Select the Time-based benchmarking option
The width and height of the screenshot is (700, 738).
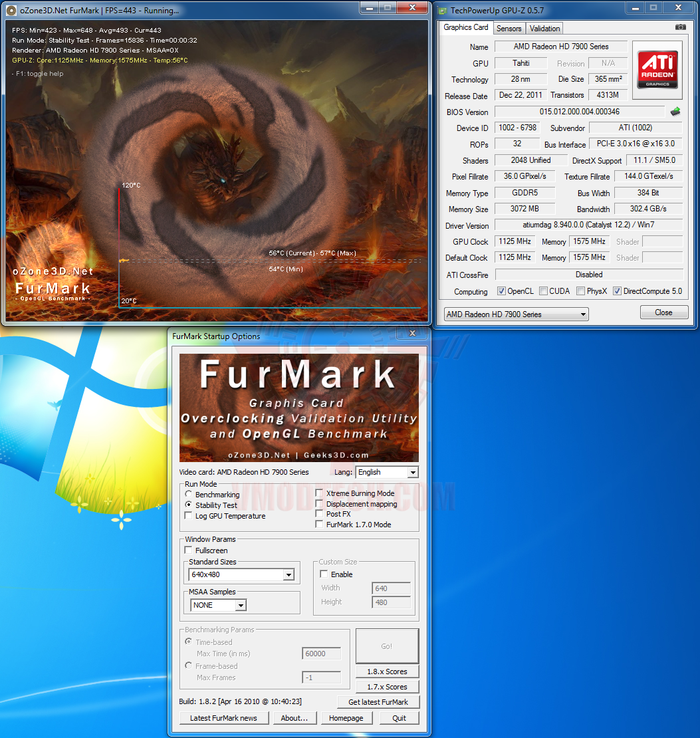pyautogui.click(x=188, y=642)
